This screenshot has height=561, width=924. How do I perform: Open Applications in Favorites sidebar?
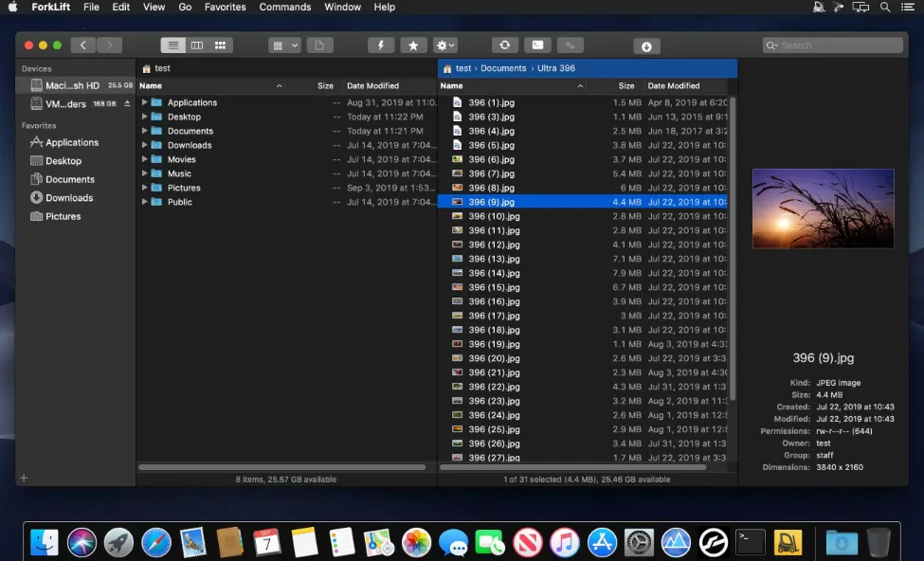(72, 142)
